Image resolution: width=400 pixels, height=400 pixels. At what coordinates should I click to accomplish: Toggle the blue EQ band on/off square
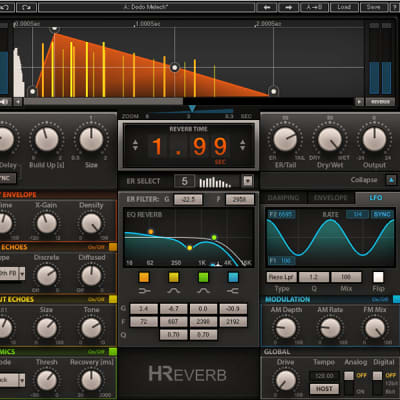pyautogui.click(x=233, y=277)
